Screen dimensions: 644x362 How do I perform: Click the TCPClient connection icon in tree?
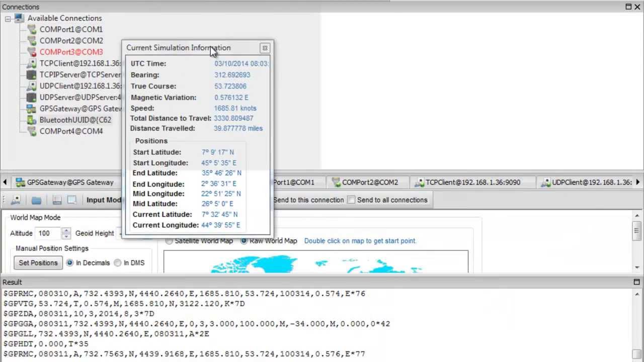click(32, 63)
